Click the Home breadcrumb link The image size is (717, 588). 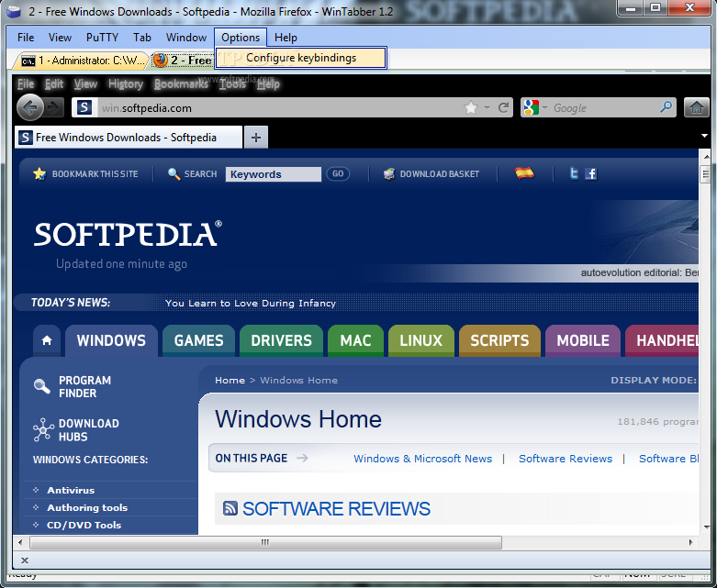[230, 380]
